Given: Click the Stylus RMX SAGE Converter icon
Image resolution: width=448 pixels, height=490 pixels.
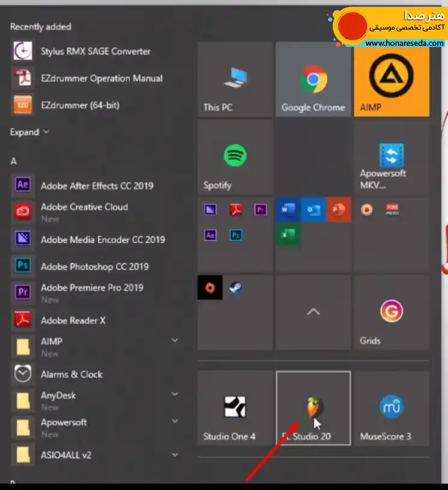Looking at the screenshot, I should tap(23, 51).
